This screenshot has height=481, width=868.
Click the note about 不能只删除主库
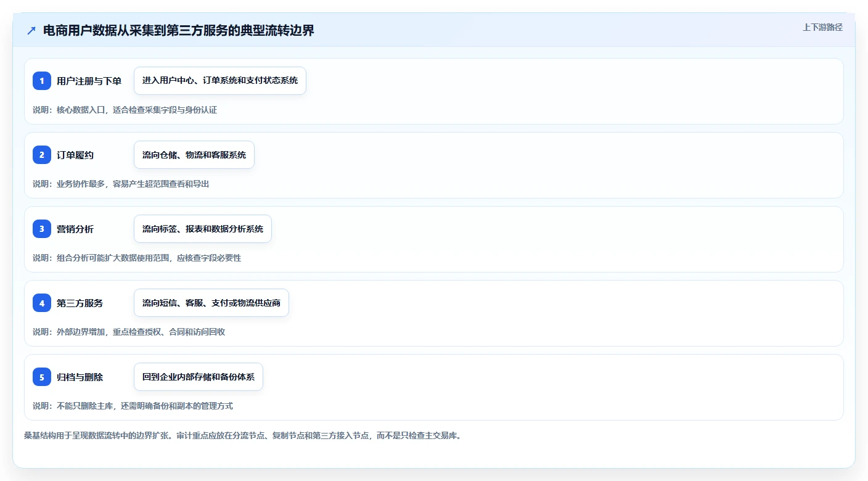click(x=133, y=406)
